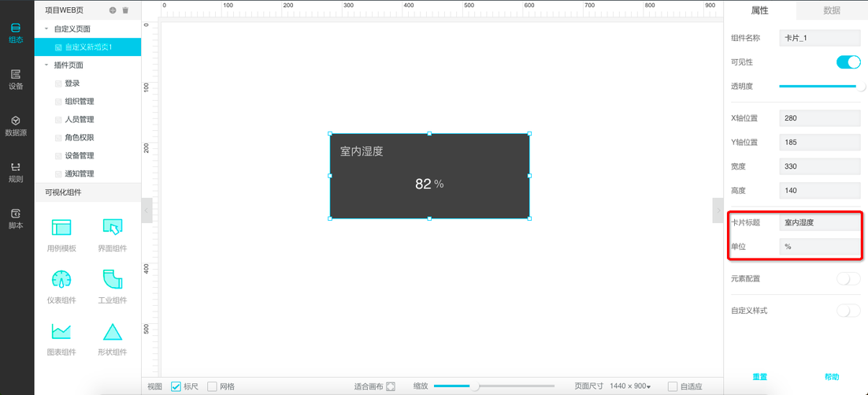Click the 宽度 width field showing 330
This screenshot has height=395, width=868.
tap(820, 166)
